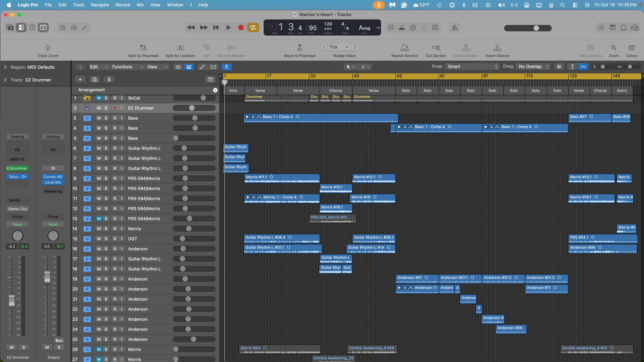The width and height of the screenshot is (644, 362).
Task: Open the Smart Controls button
Action: 63,27
